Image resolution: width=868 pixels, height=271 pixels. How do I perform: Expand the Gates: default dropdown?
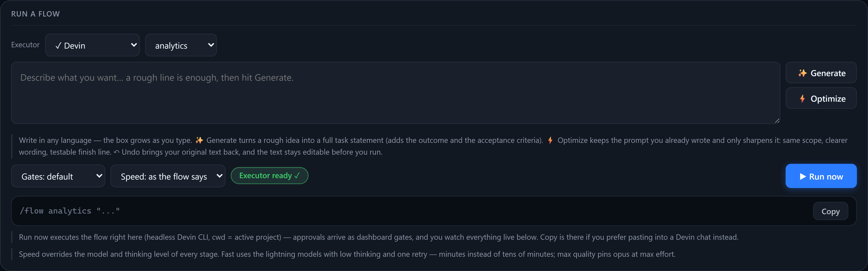tap(58, 176)
